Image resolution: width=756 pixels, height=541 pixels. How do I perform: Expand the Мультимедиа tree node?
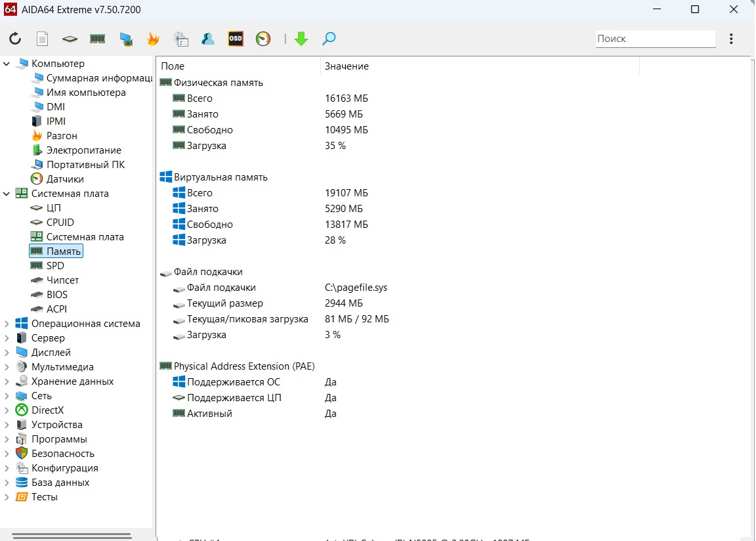7,368
